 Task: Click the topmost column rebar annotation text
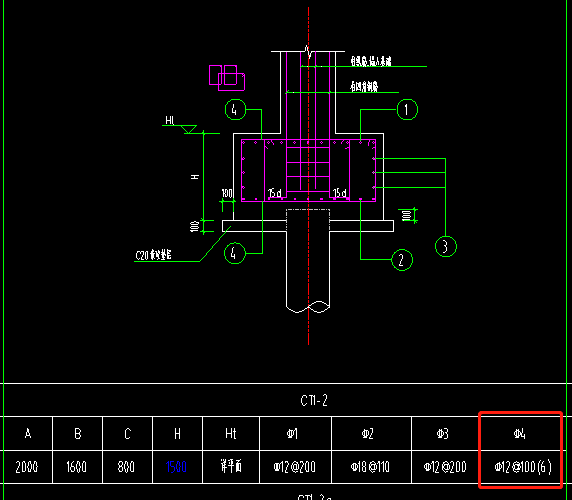pos(371,61)
